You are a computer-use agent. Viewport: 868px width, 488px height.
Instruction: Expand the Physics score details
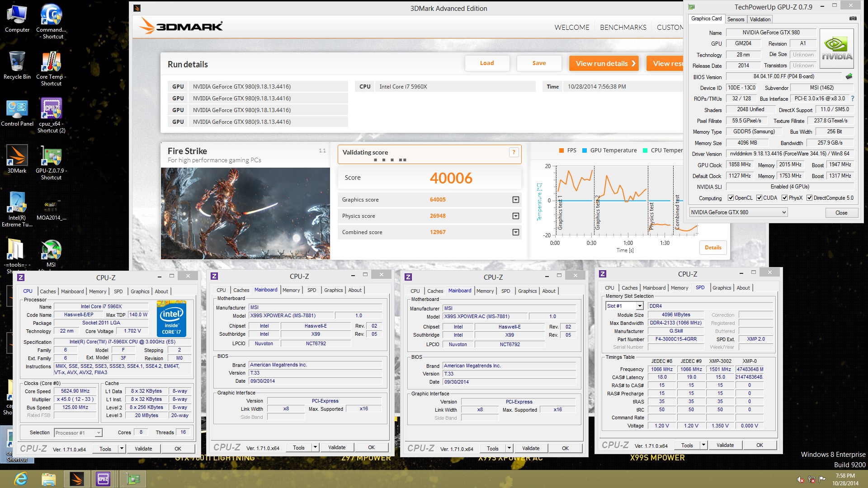(515, 216)
